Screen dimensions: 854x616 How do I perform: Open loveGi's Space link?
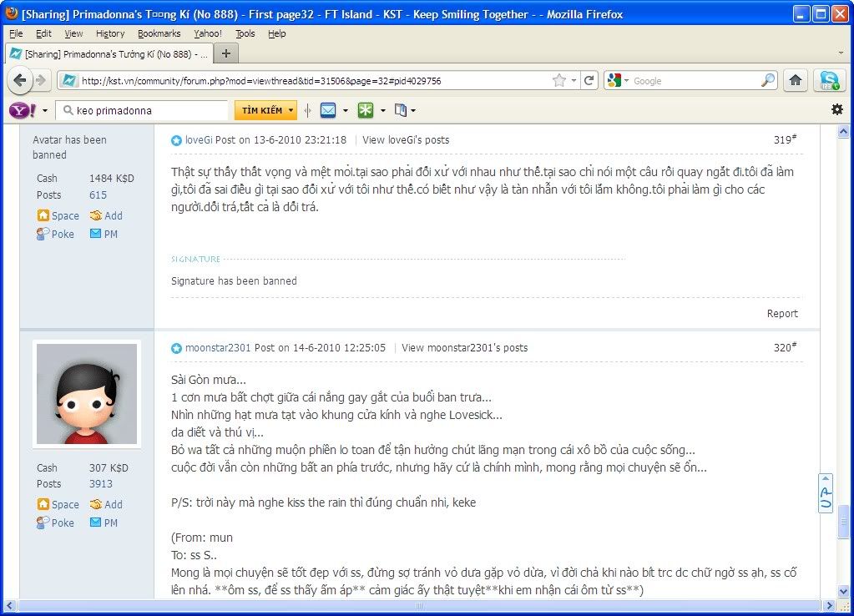(58, 215)
